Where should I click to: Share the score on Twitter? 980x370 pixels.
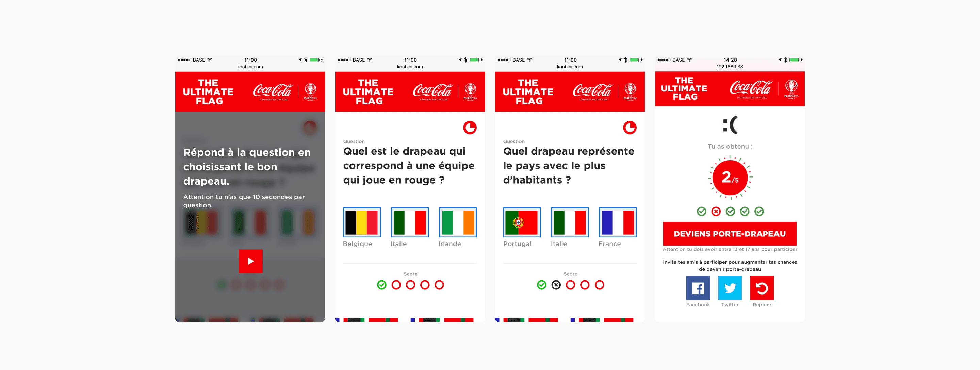(x=730, y=288)
